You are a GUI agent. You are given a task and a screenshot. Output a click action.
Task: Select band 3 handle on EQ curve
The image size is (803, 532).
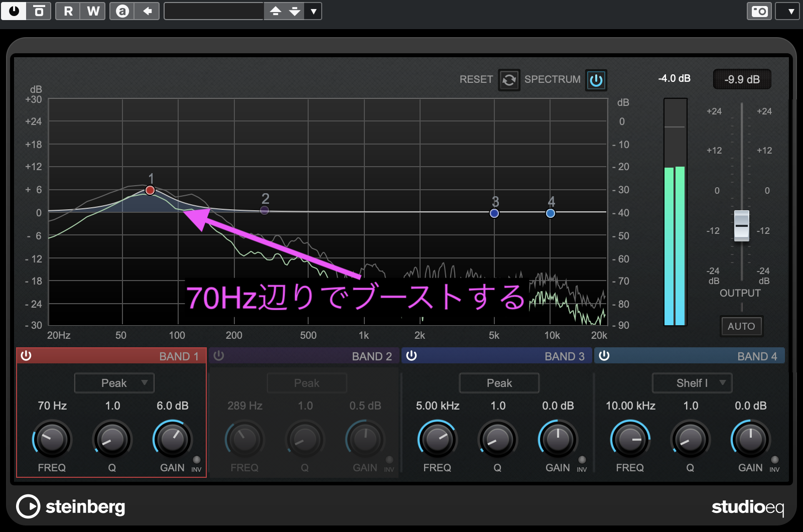[x=494, y=213]
